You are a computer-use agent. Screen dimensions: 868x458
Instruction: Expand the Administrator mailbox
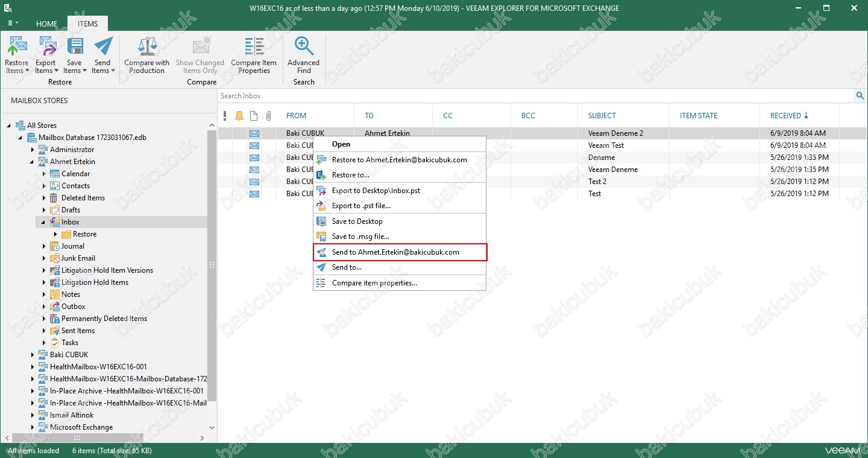pyautogui.click(x=33, y=150)
